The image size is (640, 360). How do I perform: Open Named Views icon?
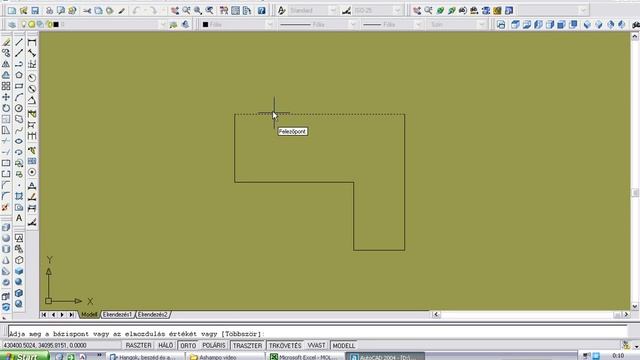pos(501,25)
